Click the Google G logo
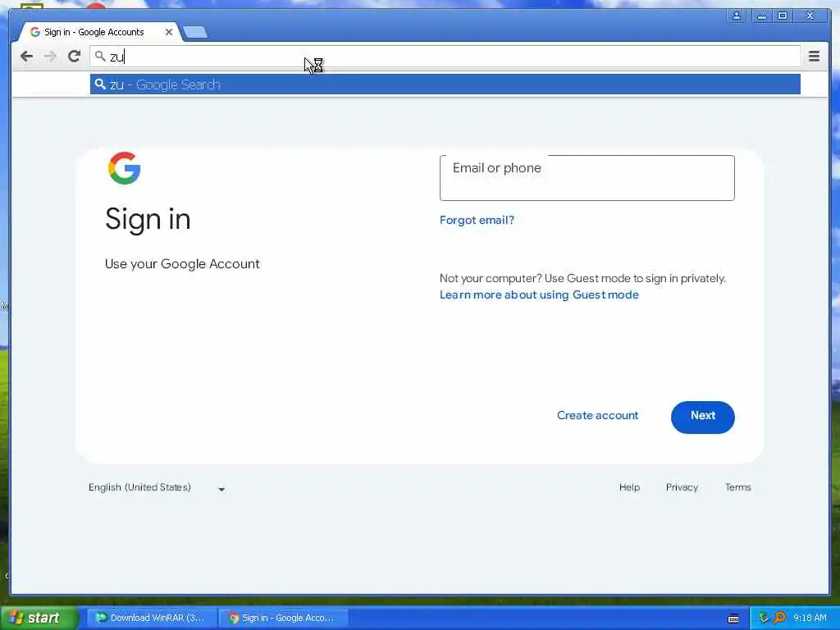This screenshot has width=840, height=630. [125, 168]
